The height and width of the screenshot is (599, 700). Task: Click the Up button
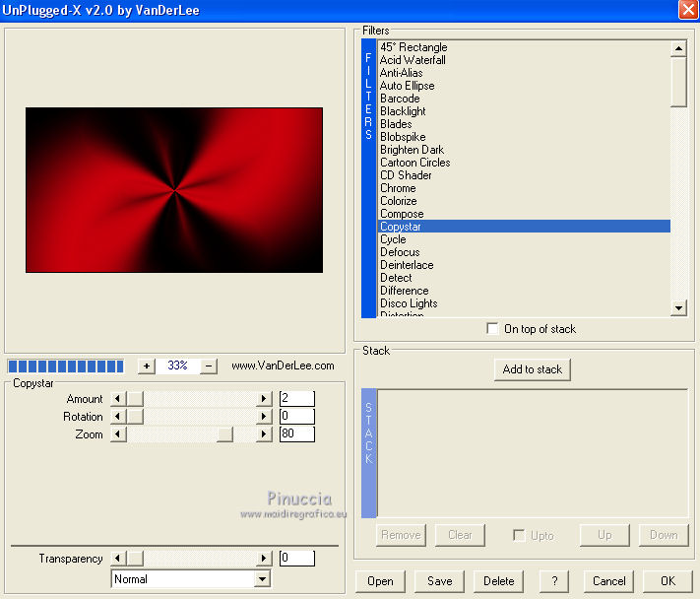click(605, 535)
